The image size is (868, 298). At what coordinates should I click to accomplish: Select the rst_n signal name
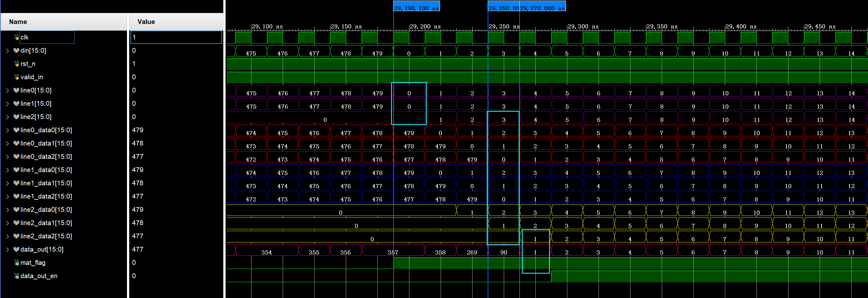[28, 64]
